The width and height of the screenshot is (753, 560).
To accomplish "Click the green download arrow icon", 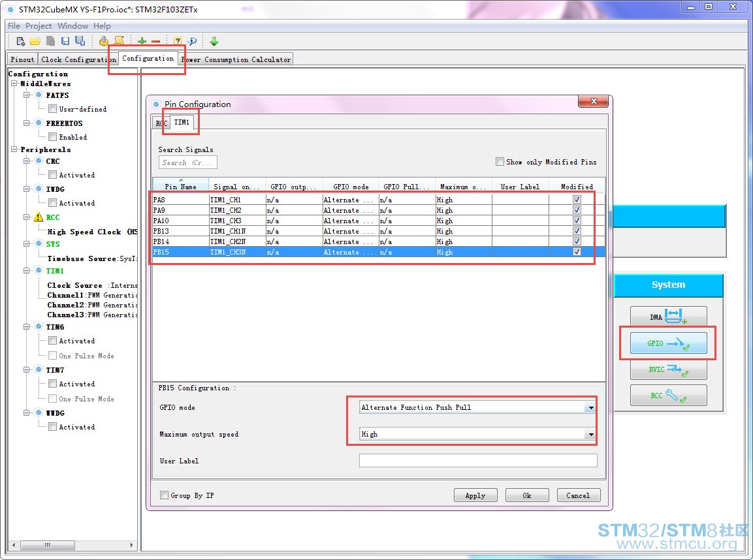I will click(214, 42).
